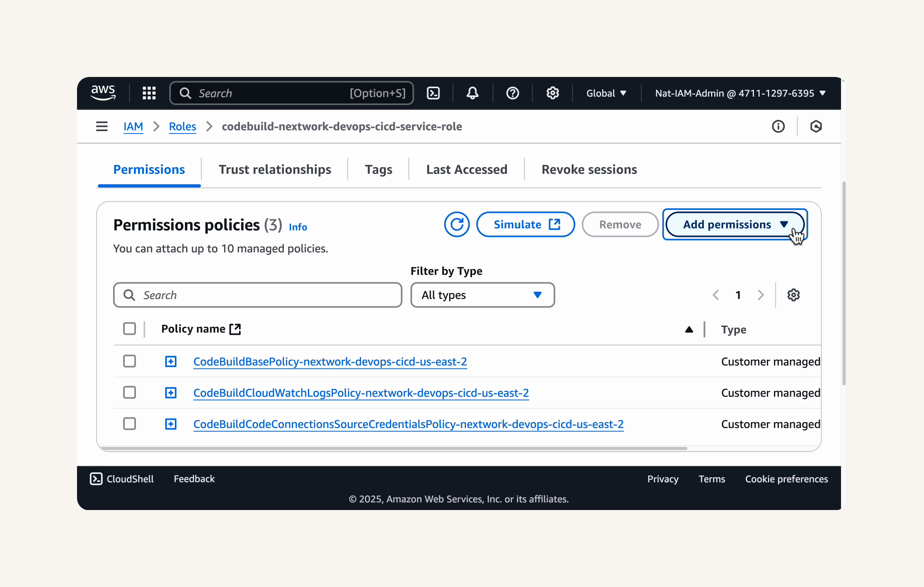The image size is (924, 587).
Task: Check the CodeBuildCodeConnectionsSourceCredentialsPolicy row checkbox
Action: (x=130, y=424)
